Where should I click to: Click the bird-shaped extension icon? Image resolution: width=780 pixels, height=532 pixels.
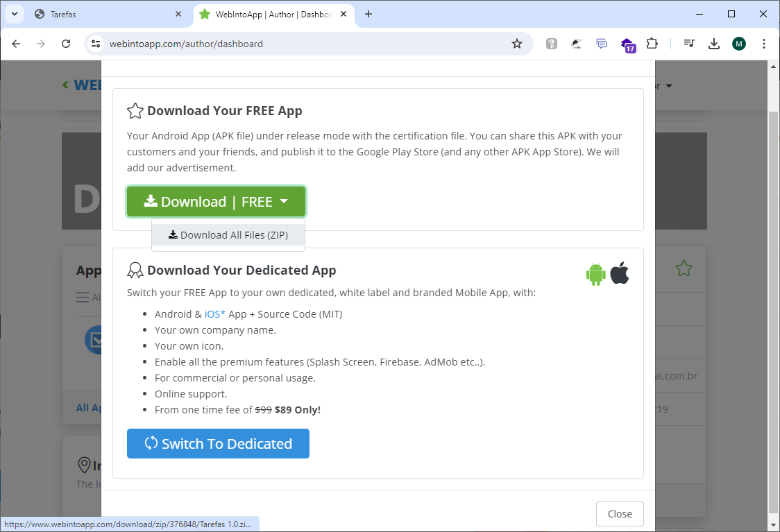point(577,44)
